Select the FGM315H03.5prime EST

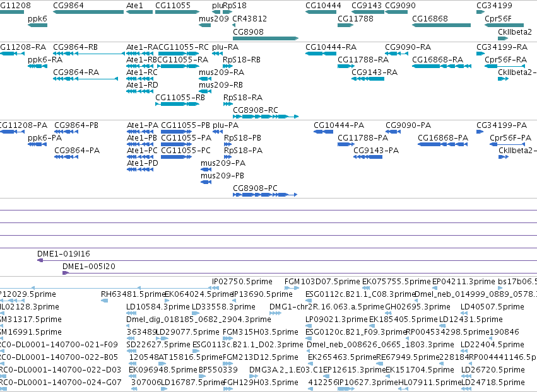[x=228, y=338]
